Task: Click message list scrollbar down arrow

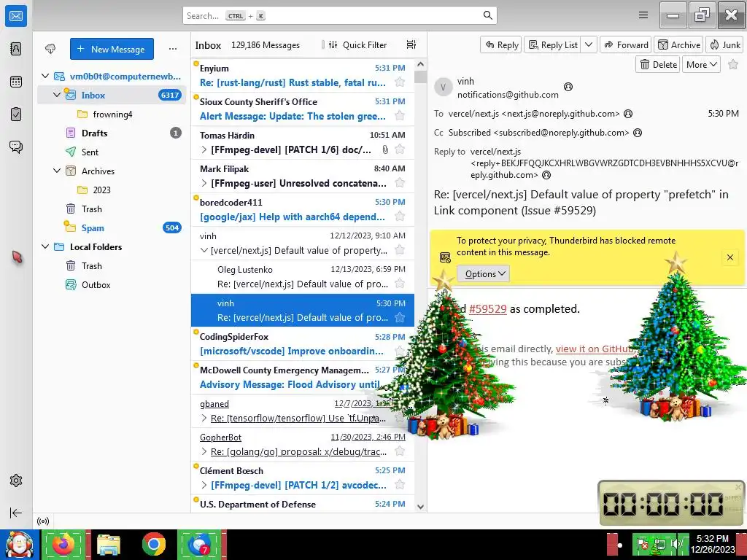Action: point(420,507)
